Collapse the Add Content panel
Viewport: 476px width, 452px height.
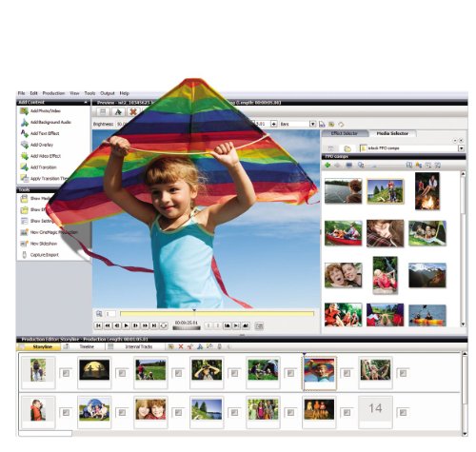pos(86,103)
